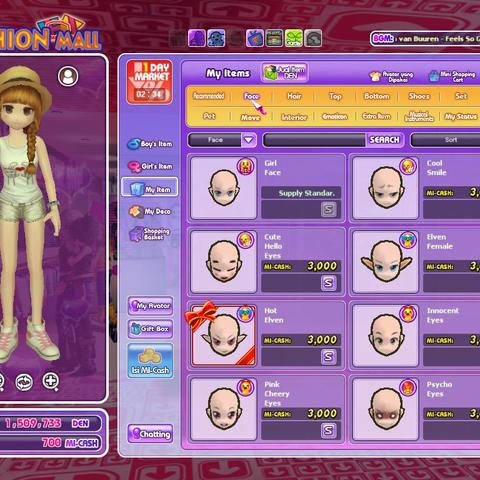
Task: Switch to the Hair category tab
Action: coord(294,96)
